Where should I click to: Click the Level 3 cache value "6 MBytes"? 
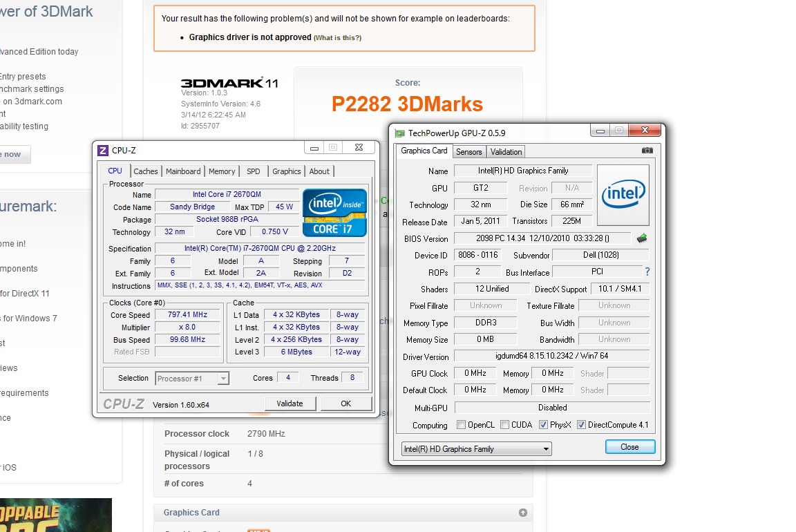tap(296, 352)
